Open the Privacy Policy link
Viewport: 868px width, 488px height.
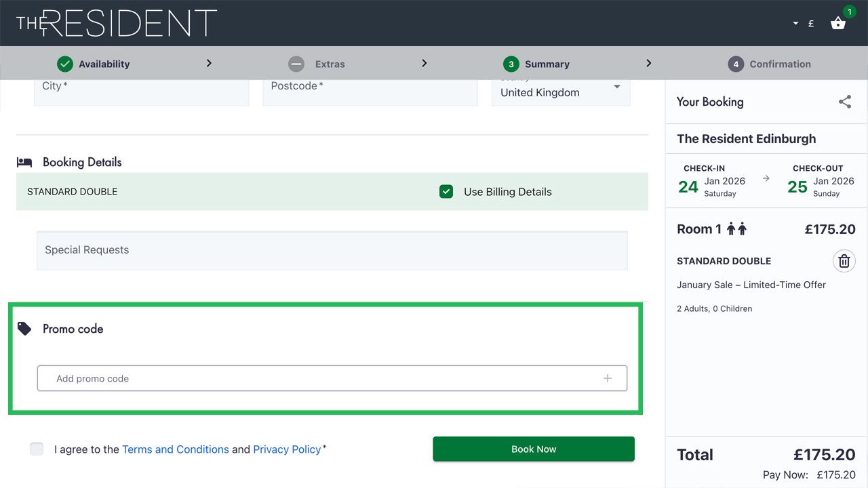click(287, 449)
